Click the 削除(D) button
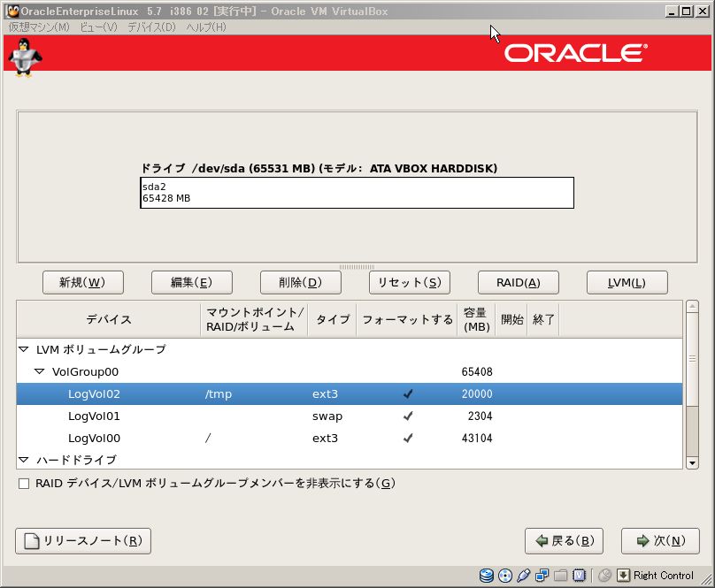This screenshot has height=588, width=715. coord(301,283)
